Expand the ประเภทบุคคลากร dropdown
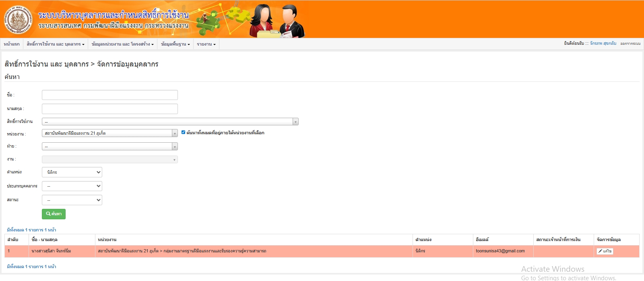 pos(72,186)
